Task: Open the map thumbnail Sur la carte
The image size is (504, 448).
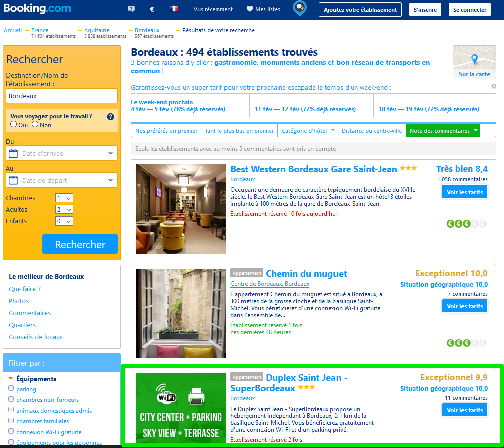Action: click(x=474, y=62)
